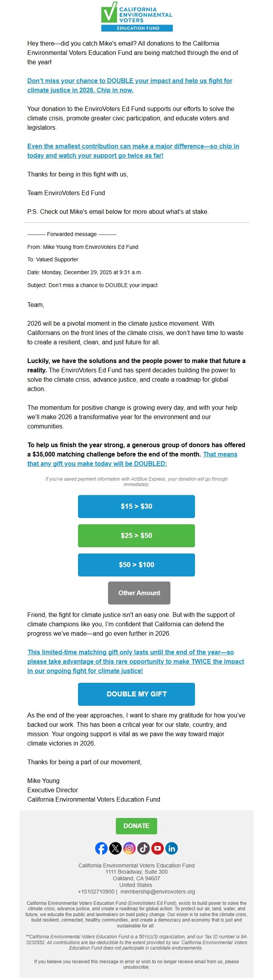
Task: Click the Other Amount button
Action: coord(139,593)
